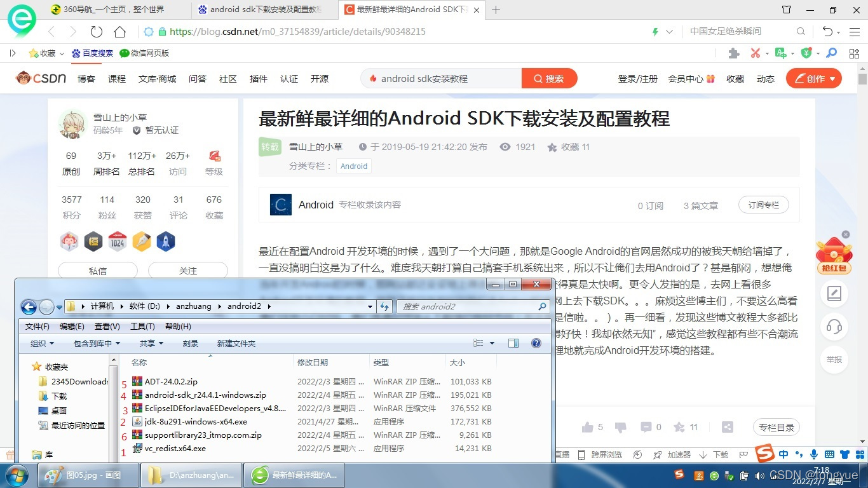The image size is (868, 488).
Task: Expand the 共享 dropdown in Explorer
Action: tap(152, 343)
